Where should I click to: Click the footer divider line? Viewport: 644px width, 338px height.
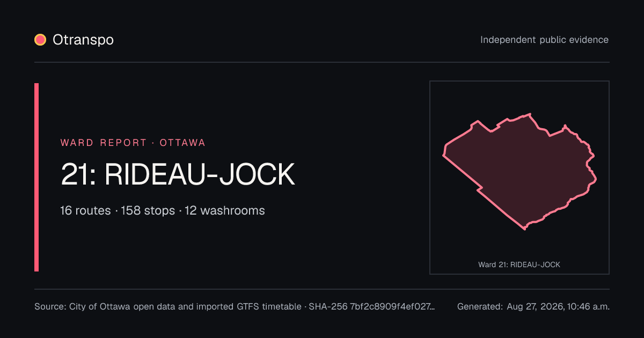click(x=322, y=289)
